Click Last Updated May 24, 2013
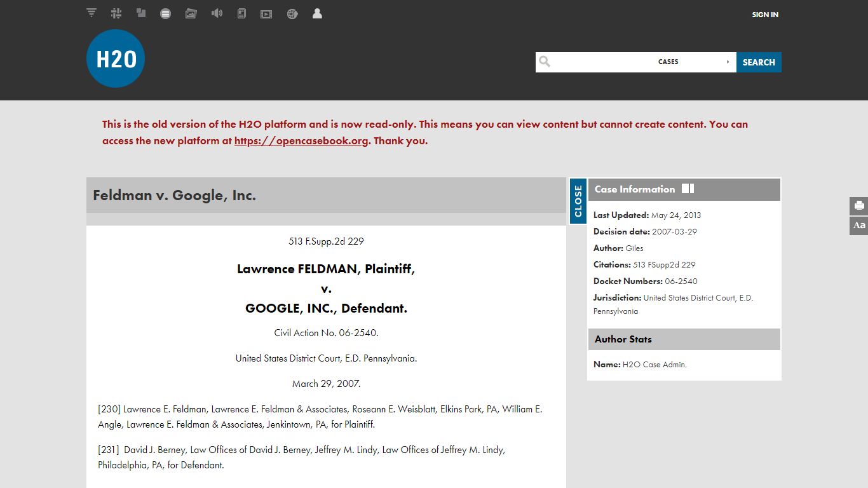 pyautogui.click(x=647, y=215)
